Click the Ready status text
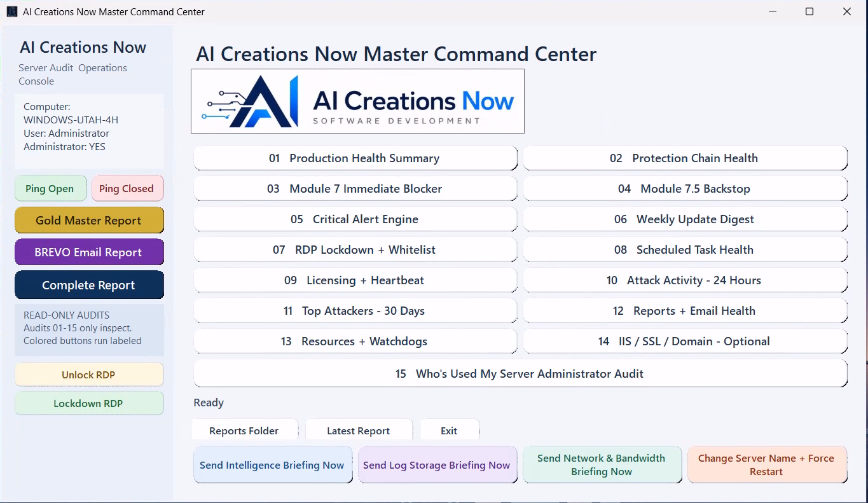The width and height of the screenshot is (868, 503). pos(209,403)
